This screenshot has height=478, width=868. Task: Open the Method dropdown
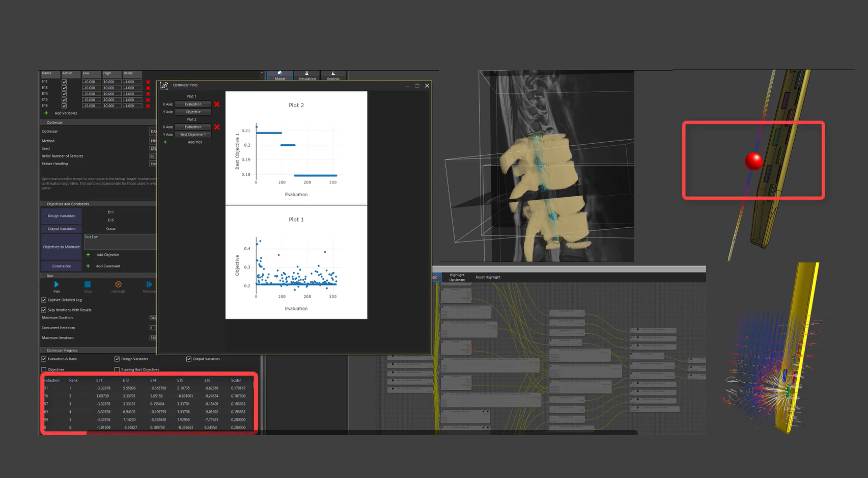point(153,141)
